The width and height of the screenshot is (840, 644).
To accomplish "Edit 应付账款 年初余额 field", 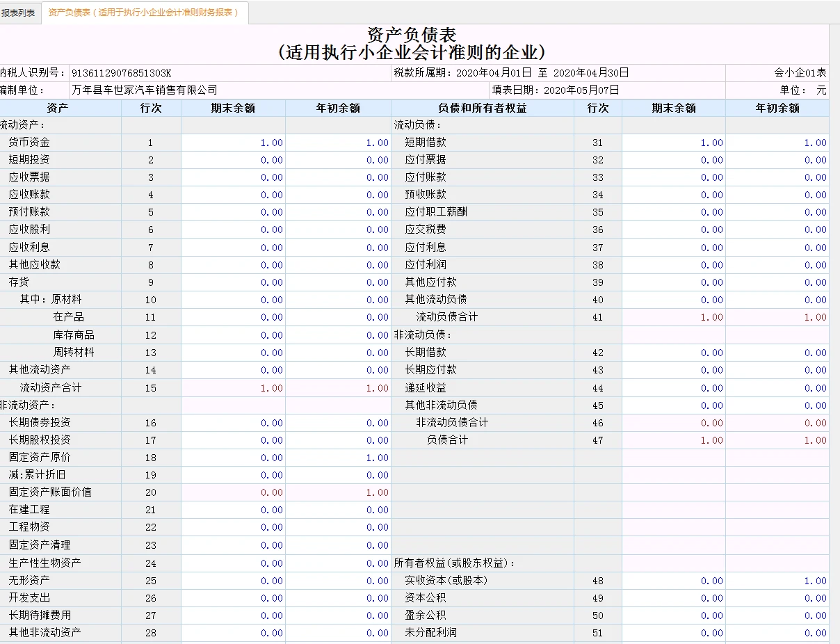I will click(777, 177).
